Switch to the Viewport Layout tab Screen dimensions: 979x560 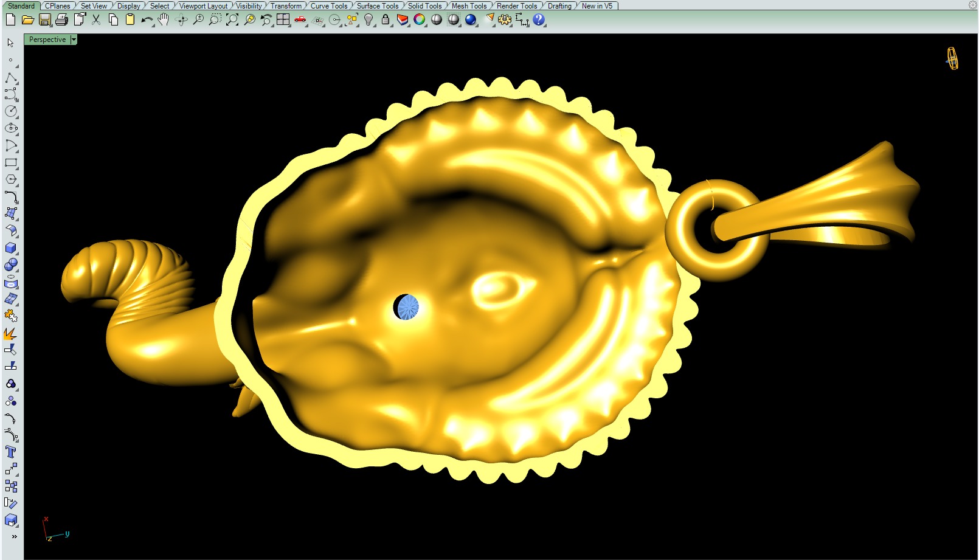[x=203, y=5]
